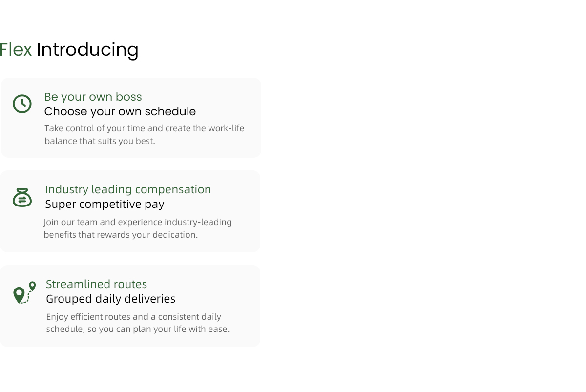Image resolution: width=586 pixels, height=392 pixels.
Task: Click the Introducing heading text
Action: coord(87,50)
